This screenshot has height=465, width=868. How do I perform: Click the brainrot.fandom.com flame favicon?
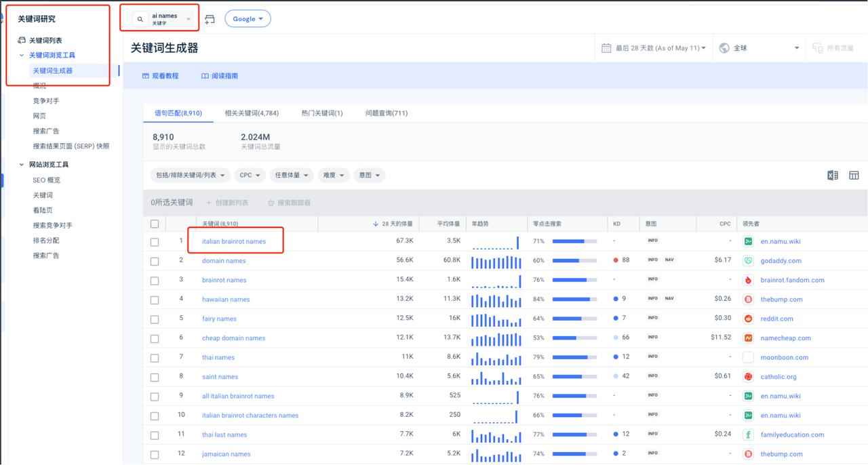(x=748, y=280)
